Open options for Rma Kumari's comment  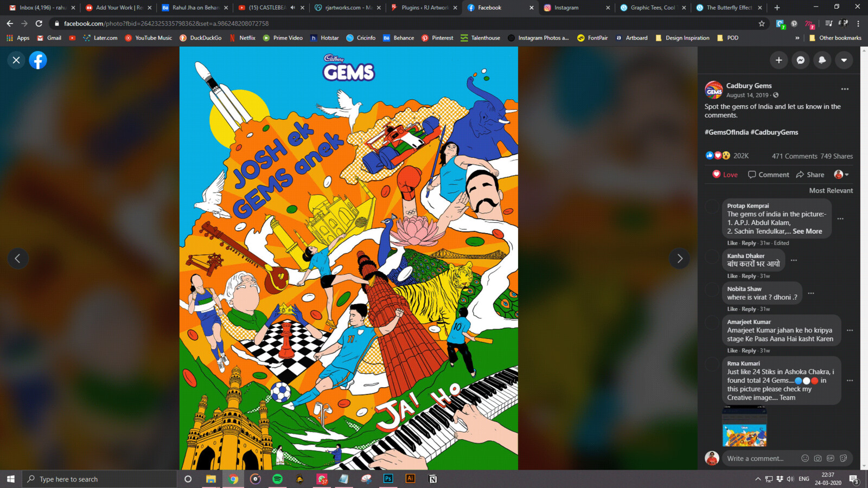(850, 381)
